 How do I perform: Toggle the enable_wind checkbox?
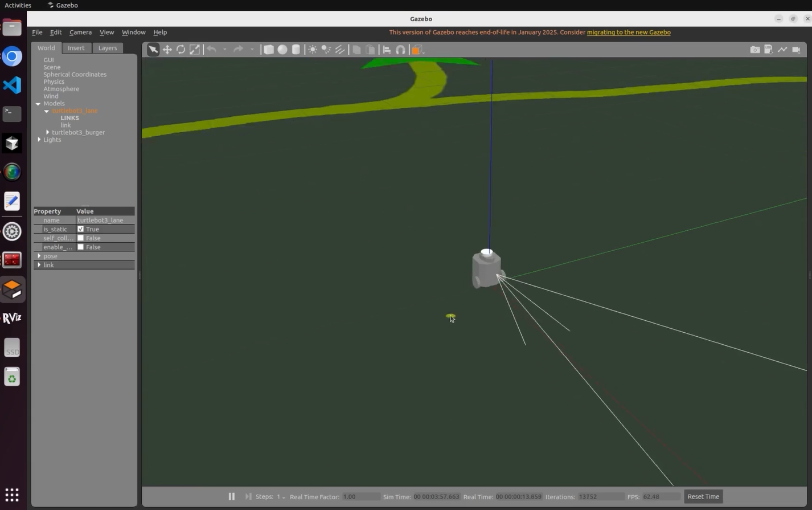click(80, 247)
